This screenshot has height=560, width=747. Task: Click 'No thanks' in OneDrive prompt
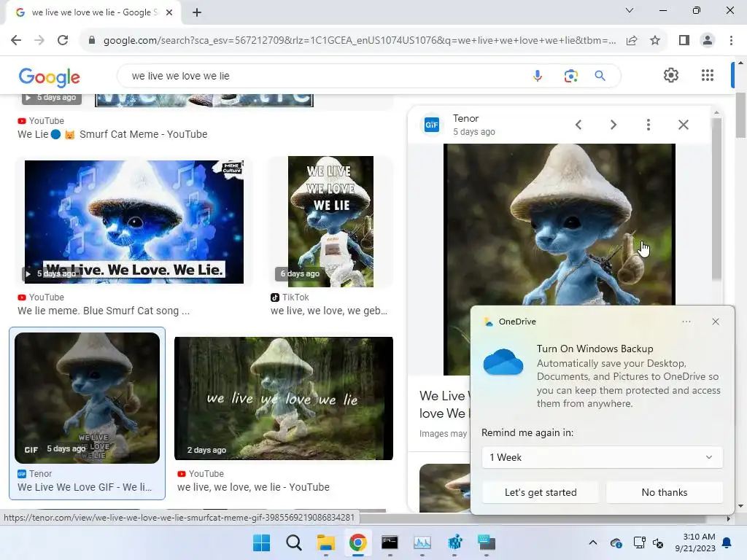(x=664, y=492)
